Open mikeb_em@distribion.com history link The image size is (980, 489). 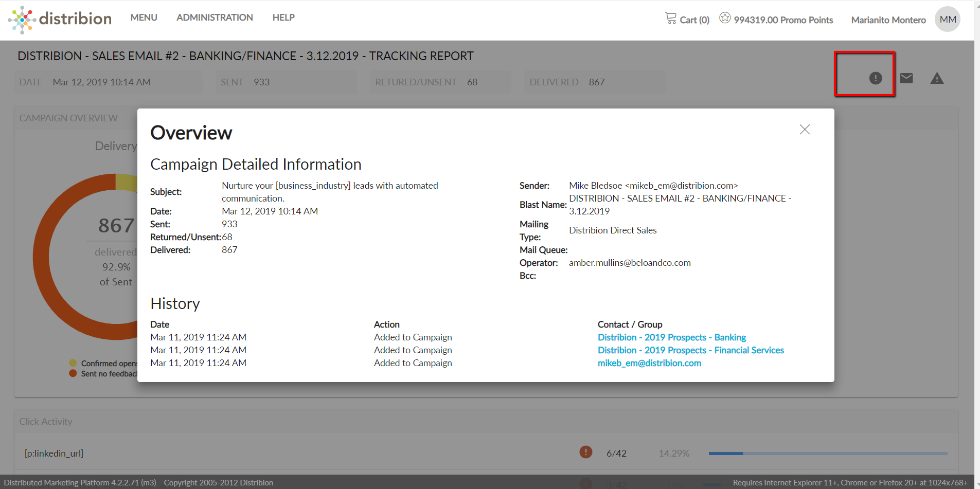[649, 363]
